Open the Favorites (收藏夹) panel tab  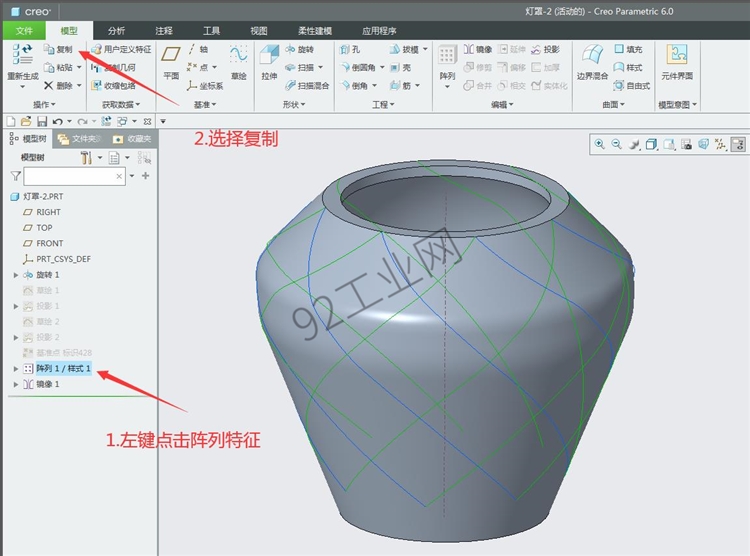pyautogui.click(x=132, y=139)
